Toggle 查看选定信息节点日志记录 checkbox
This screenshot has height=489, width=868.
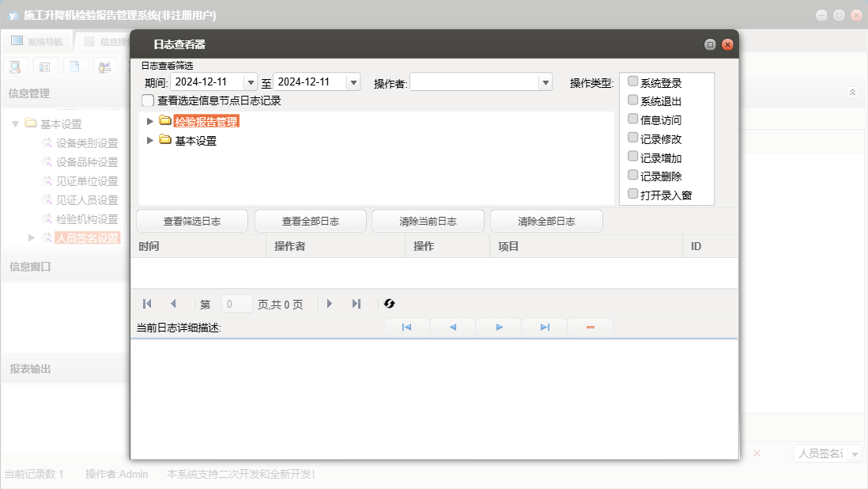[x=148, y=100]
